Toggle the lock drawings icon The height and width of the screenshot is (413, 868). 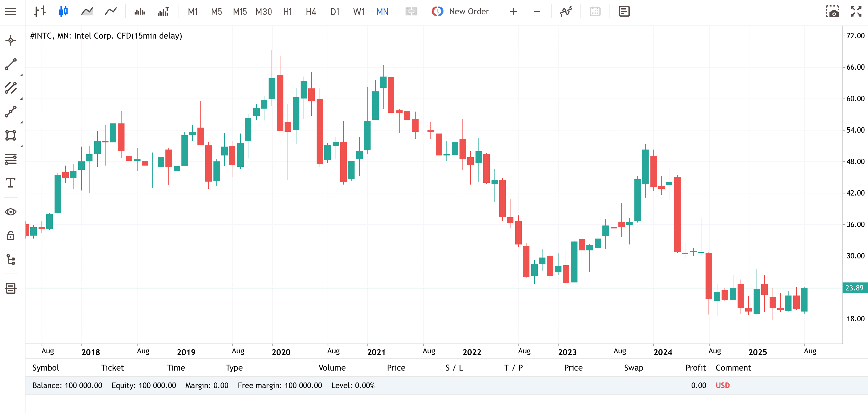(x=11, y=236)
